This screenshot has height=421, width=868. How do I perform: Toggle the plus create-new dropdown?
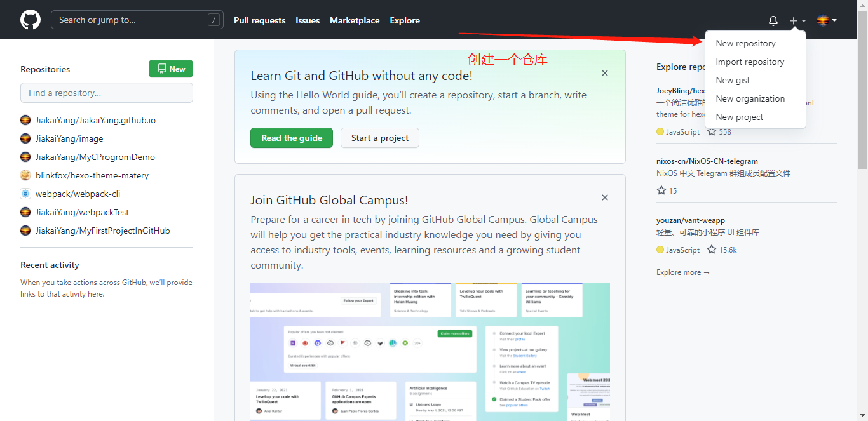797,21
